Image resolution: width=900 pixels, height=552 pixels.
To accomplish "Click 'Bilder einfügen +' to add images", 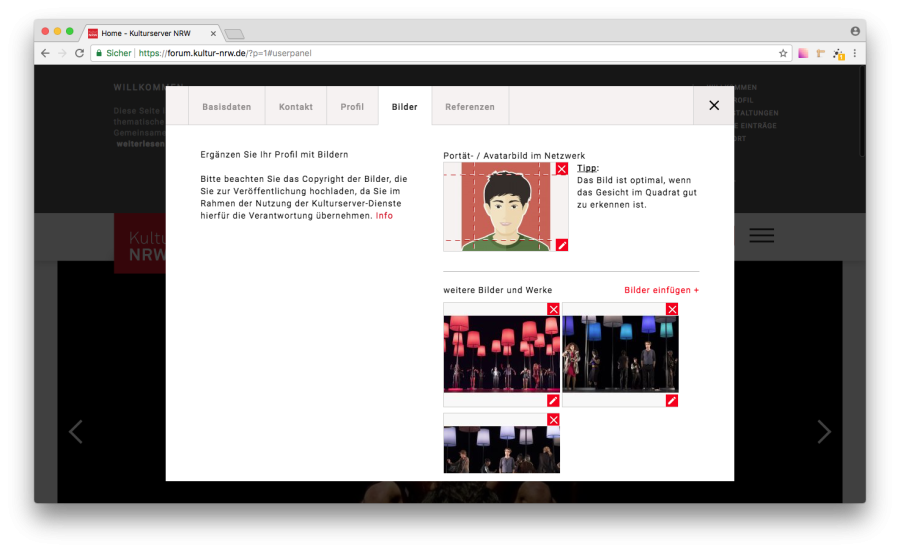I will (661, 290).
